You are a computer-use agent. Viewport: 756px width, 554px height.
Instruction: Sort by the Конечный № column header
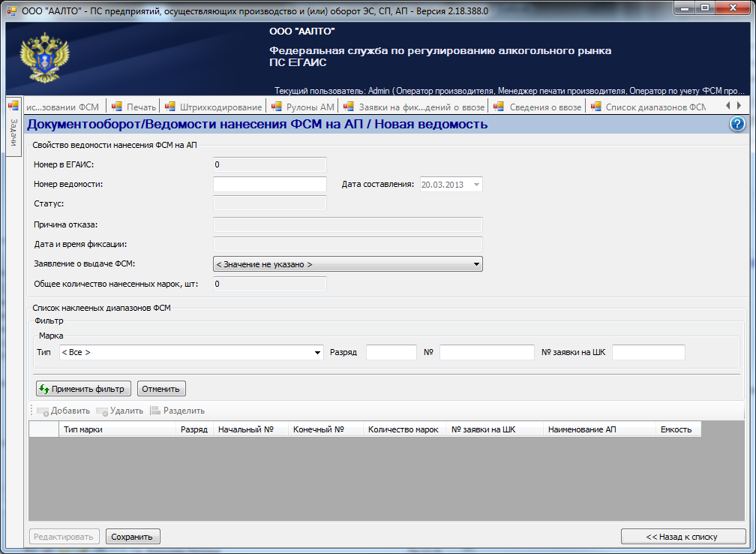tap(325, 429)
